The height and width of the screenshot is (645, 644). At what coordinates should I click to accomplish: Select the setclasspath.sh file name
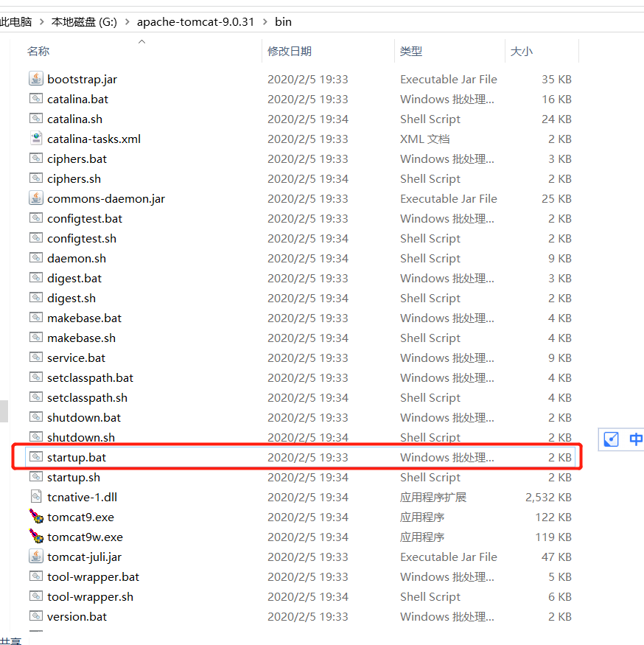pyautogui.click(x=87, y=398)
